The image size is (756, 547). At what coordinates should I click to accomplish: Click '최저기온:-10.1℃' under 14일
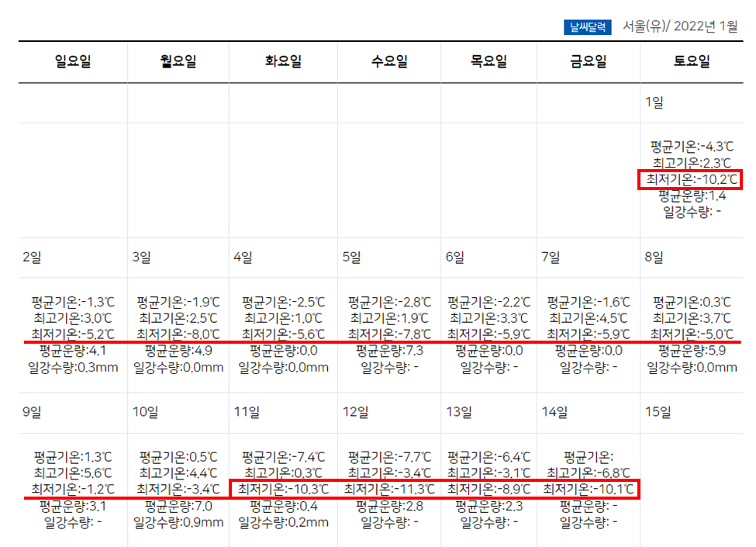(589, 489)
